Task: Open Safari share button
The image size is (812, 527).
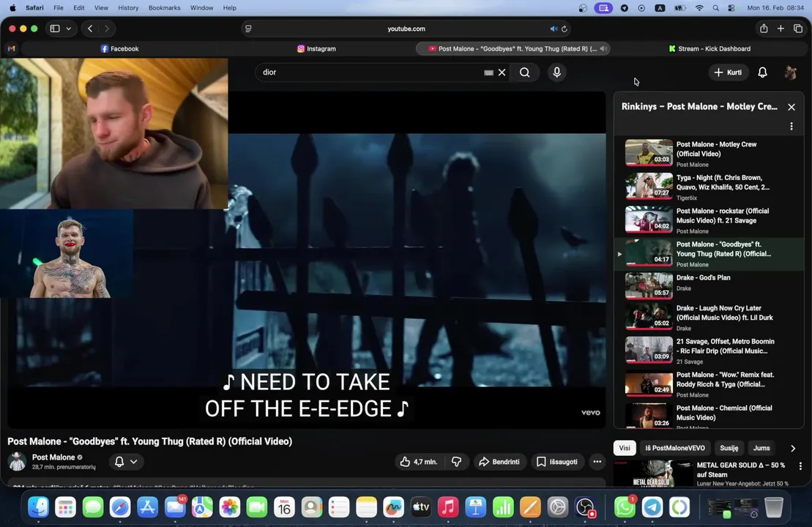Action: pos(764,29)
